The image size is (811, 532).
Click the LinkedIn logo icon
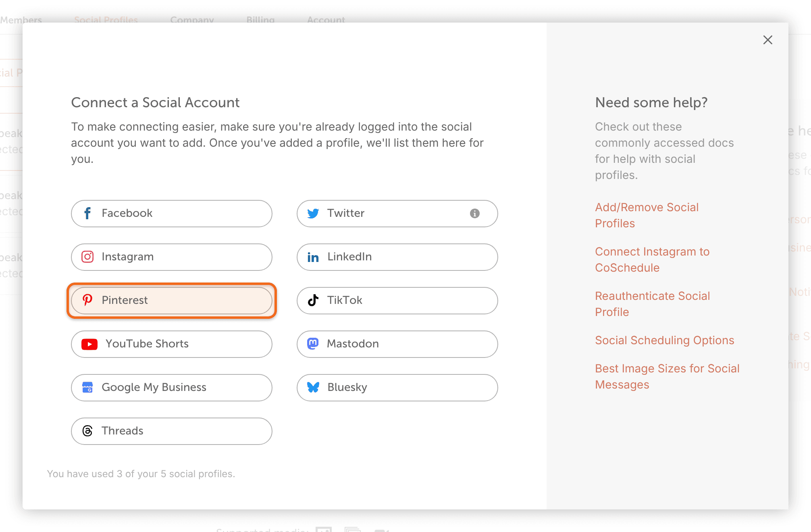tap(313, 257)
